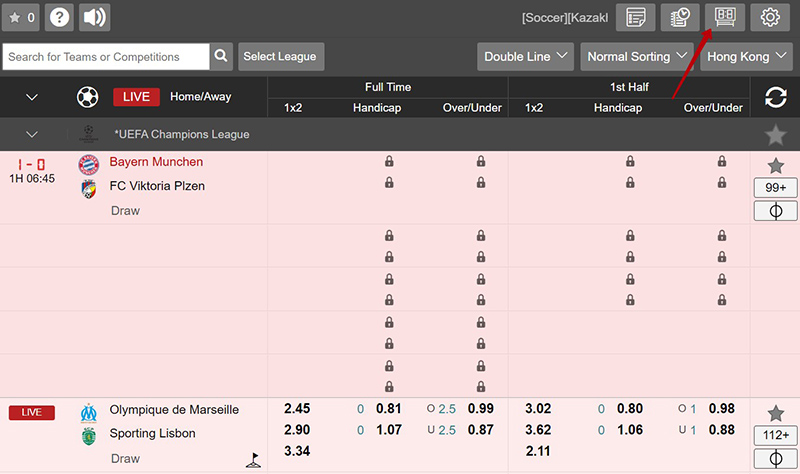The image size is (800, 474).
Task: Open the Hong Kong odds type dropdown
Action: [x=746, y=57]
